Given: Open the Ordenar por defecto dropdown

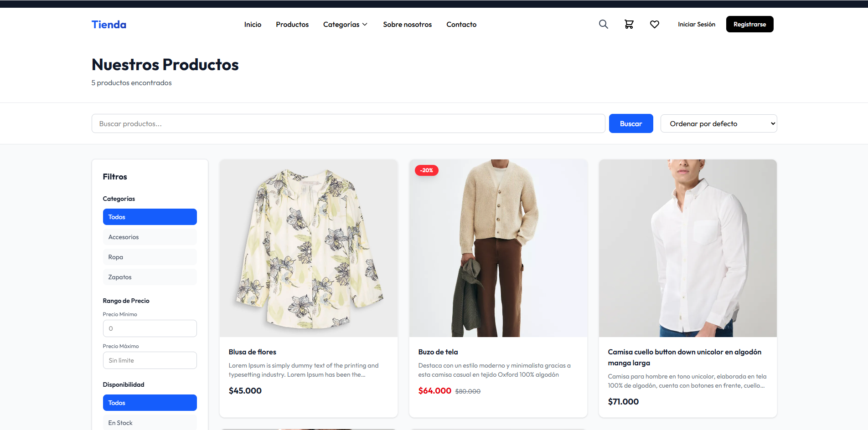Looking at the screenshot, I should coord(718,123).
